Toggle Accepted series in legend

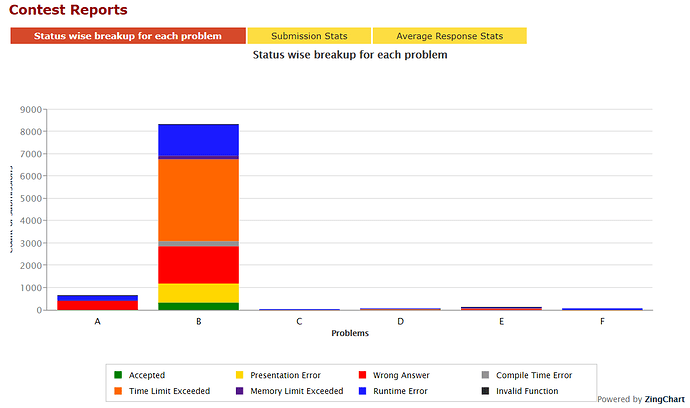point(139,375)
